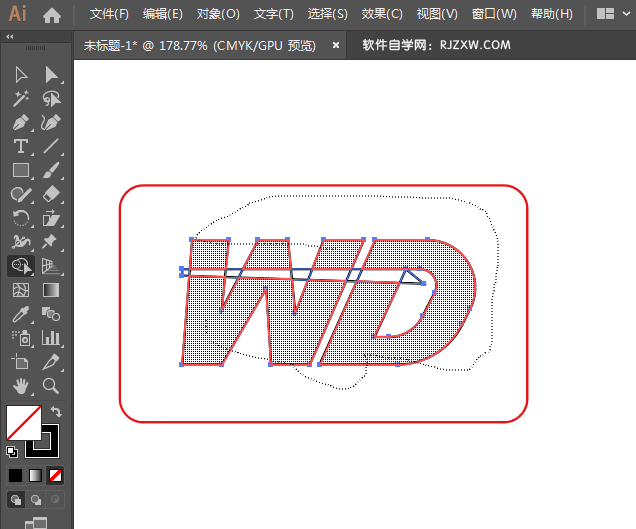Go to the Illustrator Home screen
636x529 pixels.
tap(52, 15)
